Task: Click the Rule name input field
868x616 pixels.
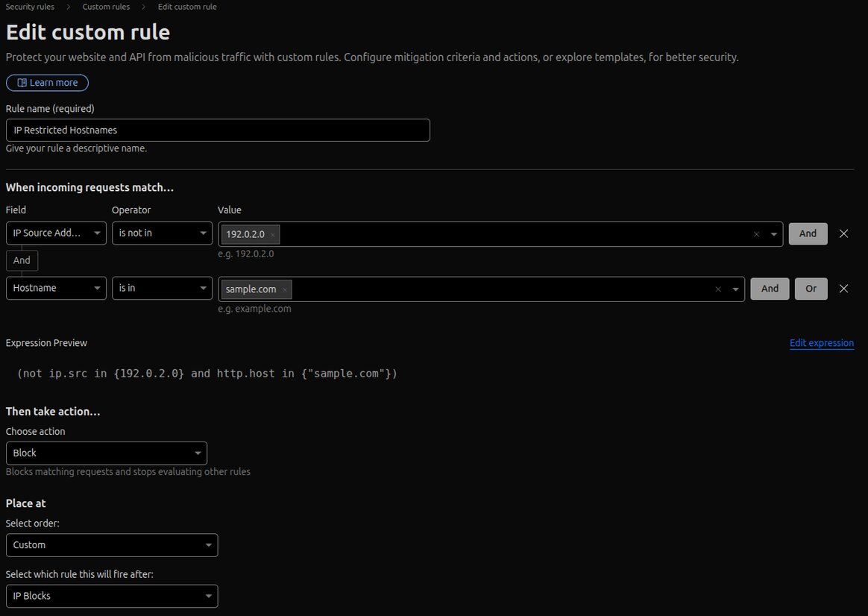Action: point(218,131)
